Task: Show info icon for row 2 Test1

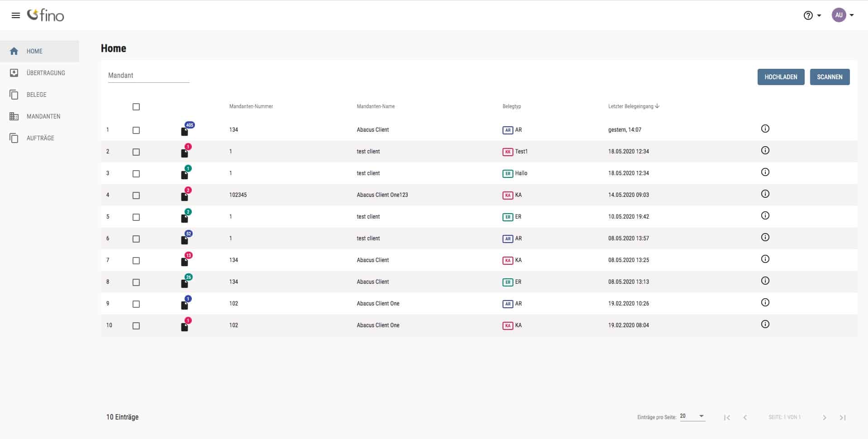Action: coord(765,150)
